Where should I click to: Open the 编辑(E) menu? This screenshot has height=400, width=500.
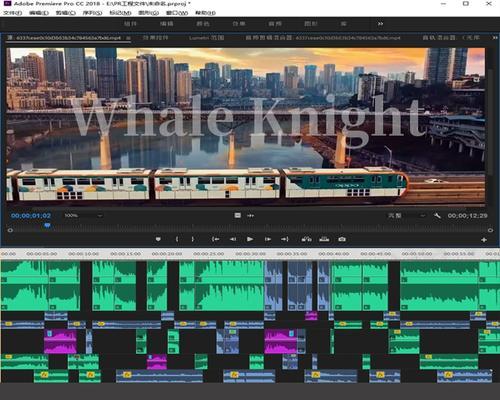(39, 13)
